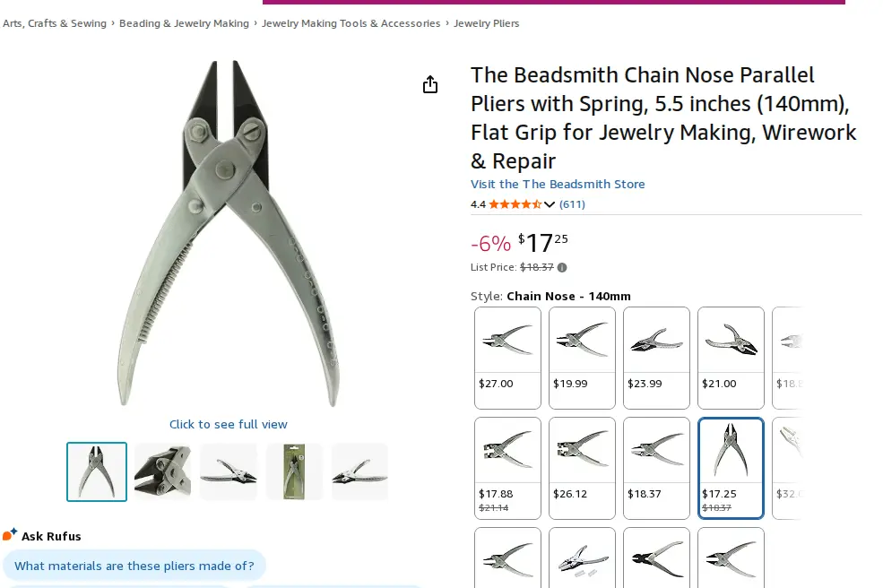Open Arts, Crafts & Sewing breadcrumb
883x588 pixels.
pos(55,23)
